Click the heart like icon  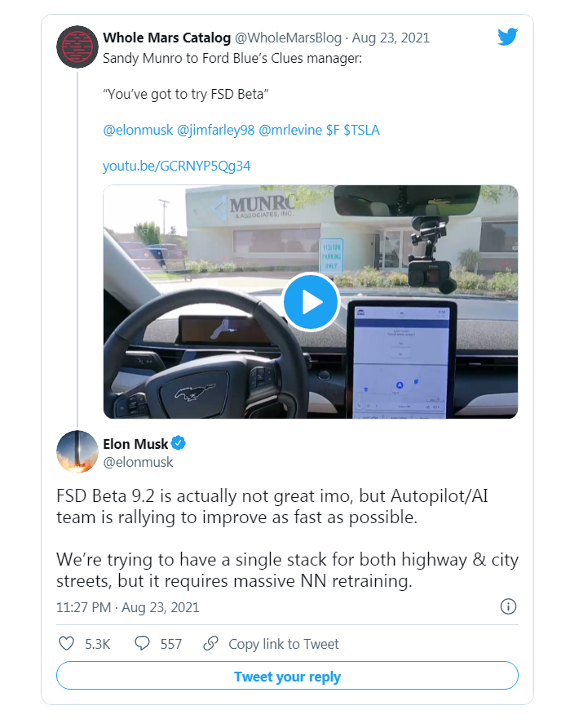pyautogui.click(x=67, y=644)
